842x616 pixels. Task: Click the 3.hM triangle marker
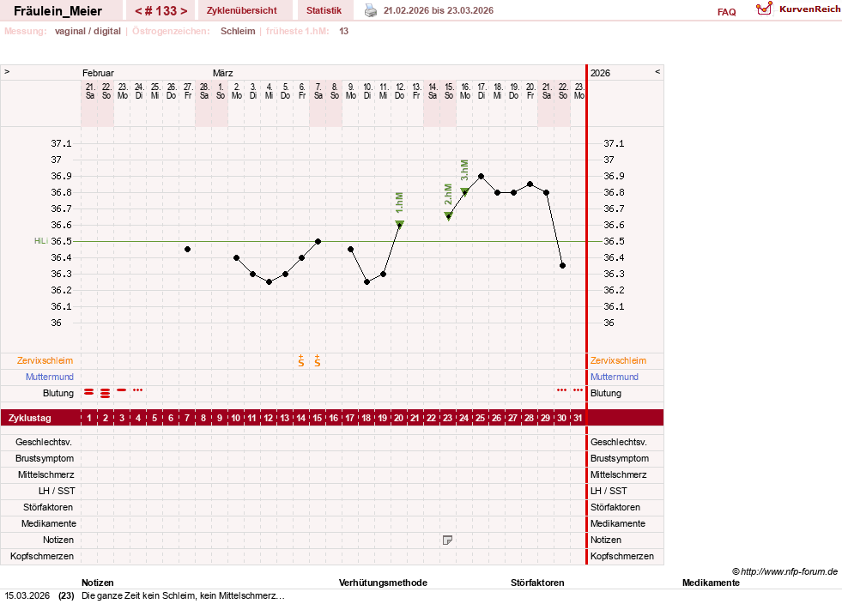pyautogui.click(x=465, y=191)
